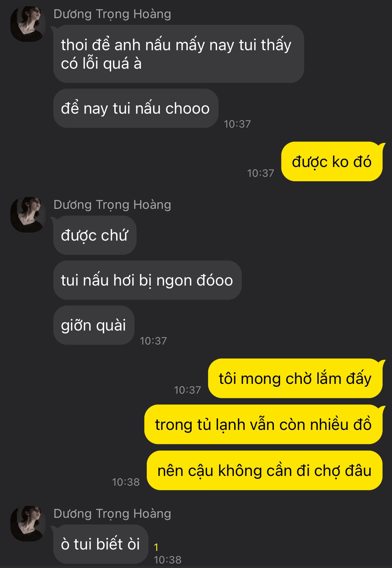Select the "thoi để anh nấu mấy nay" message

click(x=178, y=54)
